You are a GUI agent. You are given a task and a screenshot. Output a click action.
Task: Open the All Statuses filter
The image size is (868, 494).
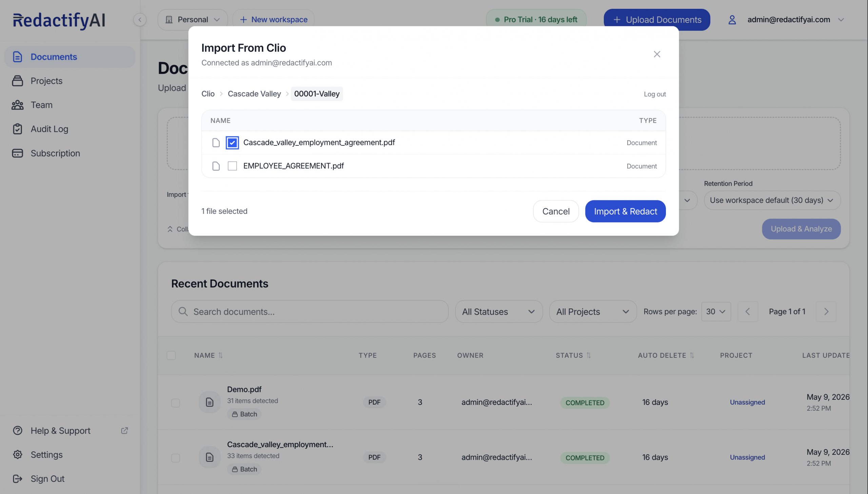pyautogui.click(x=499, y=311)
